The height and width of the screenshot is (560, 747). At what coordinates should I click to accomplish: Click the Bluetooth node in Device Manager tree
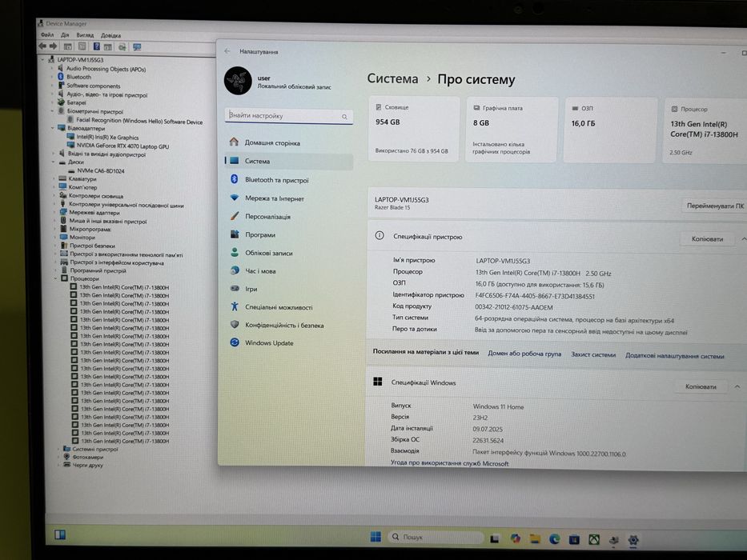(78, 77)
